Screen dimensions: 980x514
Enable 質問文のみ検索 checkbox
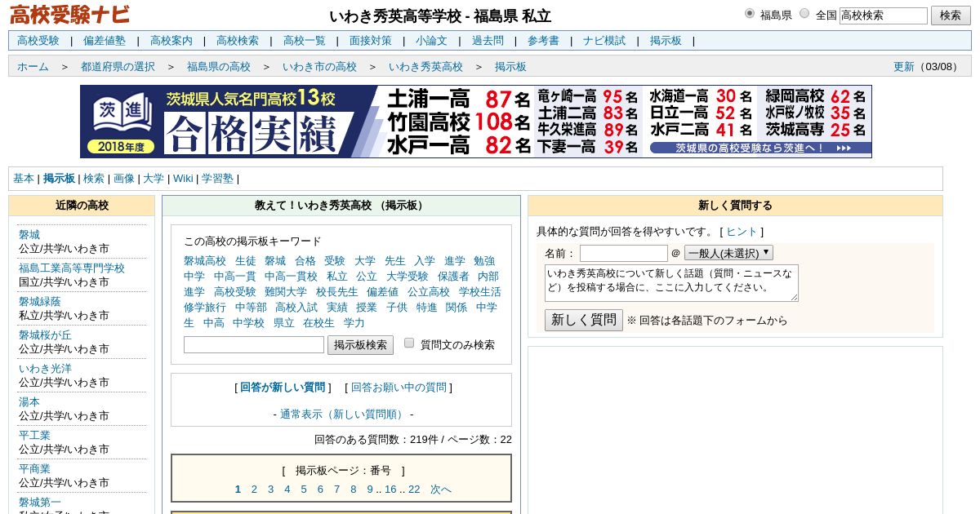pos(409,343)
